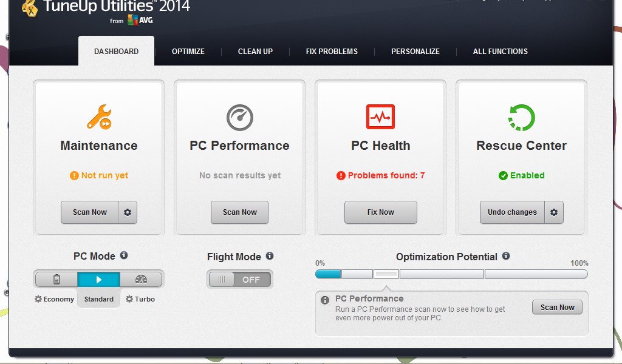The height and width of the screenshot is (364, 622).
Task: Click the info icon beside PC Performance hint
Action: (325, 300)
